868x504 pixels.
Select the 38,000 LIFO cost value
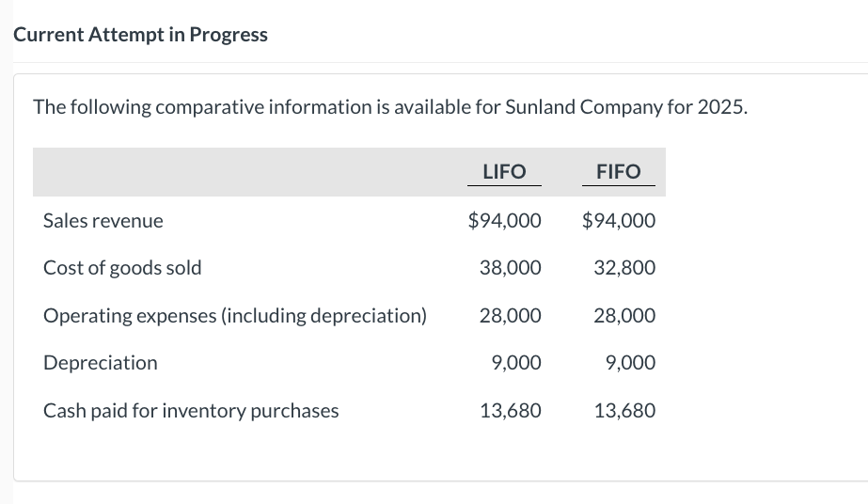[510, 268]
